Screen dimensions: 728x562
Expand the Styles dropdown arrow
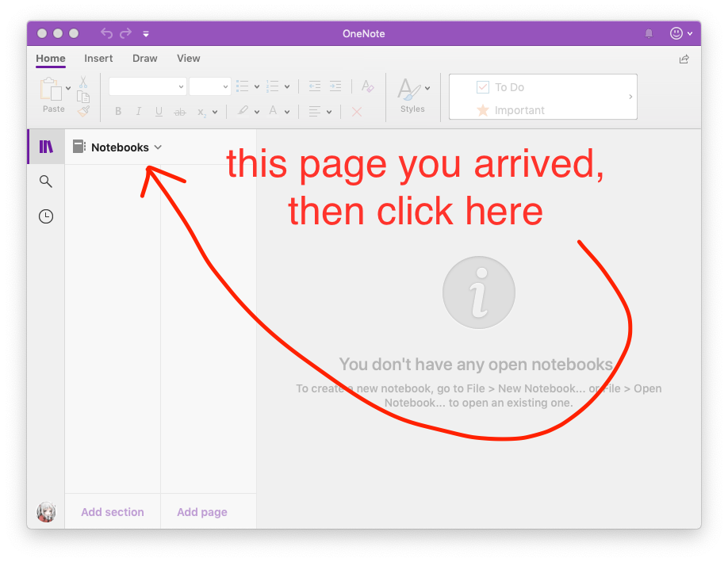point(427,88)
